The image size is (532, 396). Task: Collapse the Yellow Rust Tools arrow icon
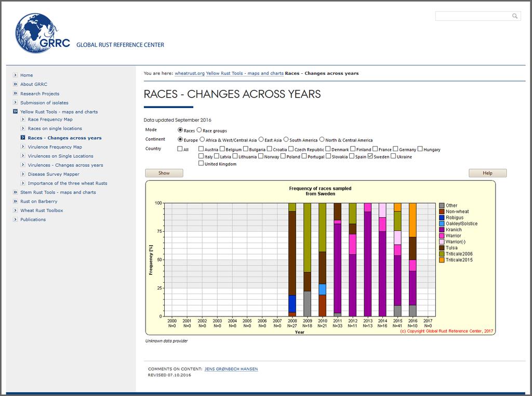[15, 111]
